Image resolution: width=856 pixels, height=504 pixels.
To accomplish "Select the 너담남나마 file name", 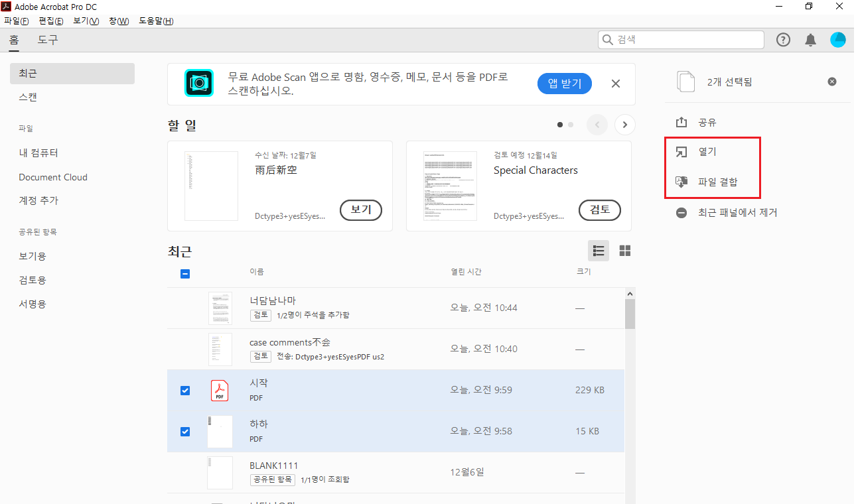I will click(x=273, y=301).
